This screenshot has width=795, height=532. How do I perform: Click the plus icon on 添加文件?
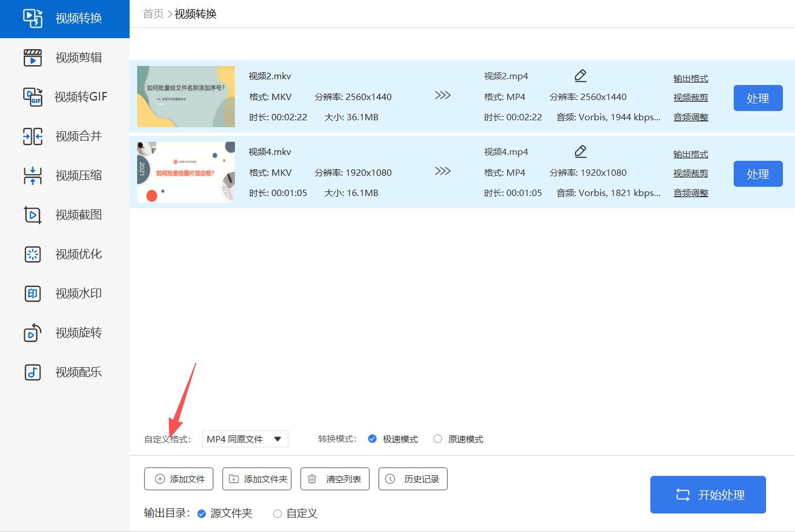160,479
